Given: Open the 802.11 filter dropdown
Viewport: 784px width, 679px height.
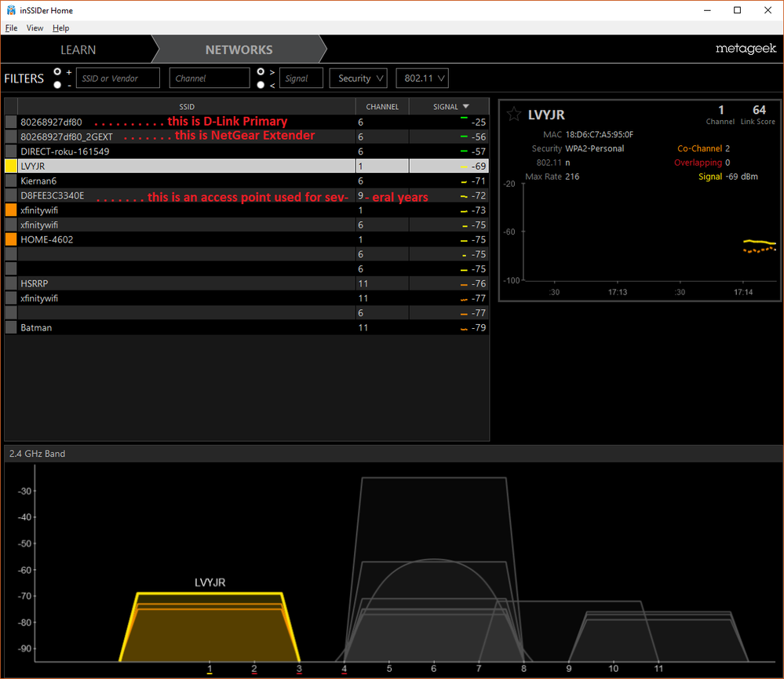Looking at the screenshot, I should click(x=422, y=78).
